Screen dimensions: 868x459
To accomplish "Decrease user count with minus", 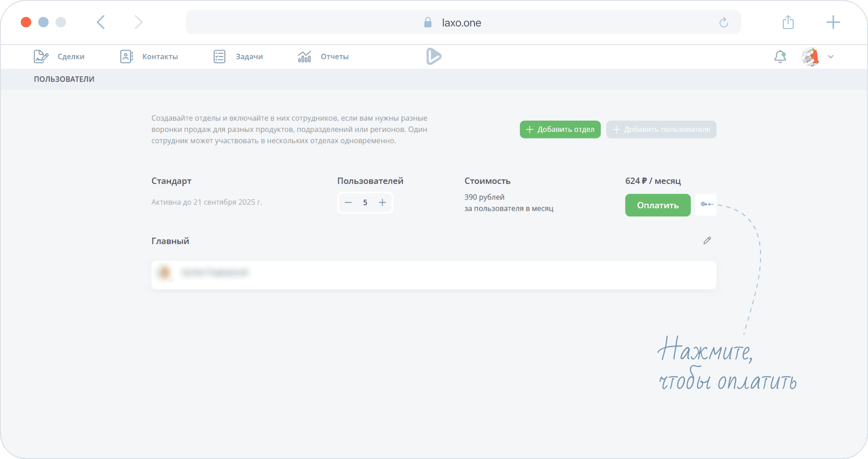I will pos(348,203).
